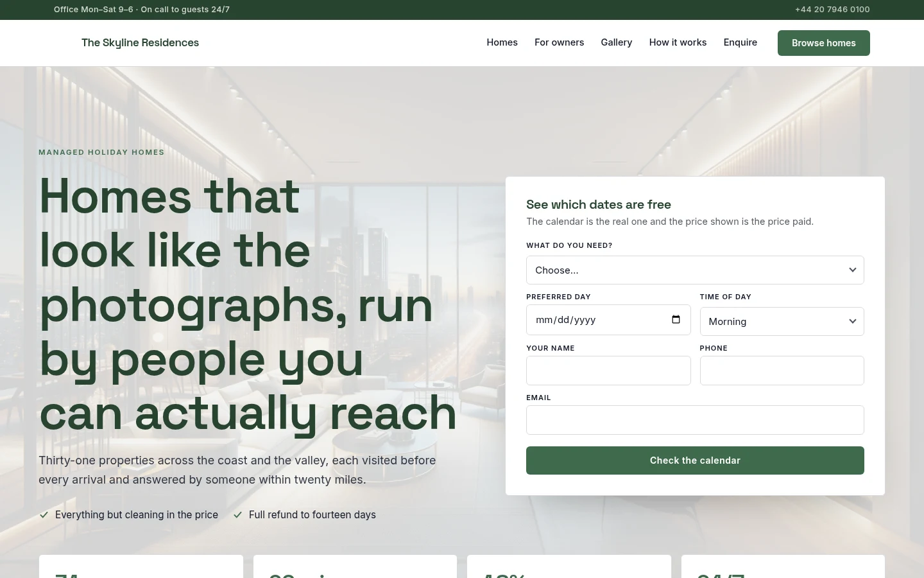
Task: Open the calendar picker icon in Preferred Day
Action: 676,320
